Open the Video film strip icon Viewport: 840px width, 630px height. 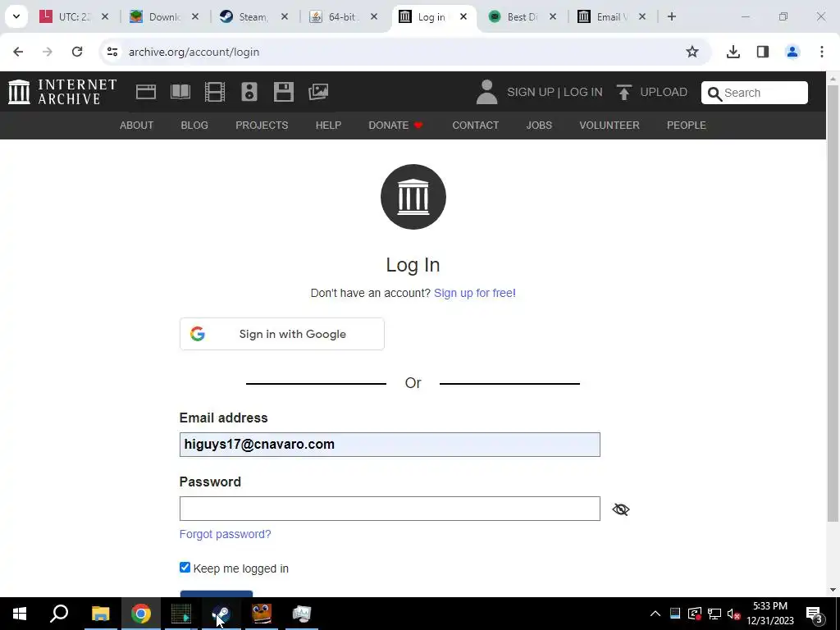214,92
